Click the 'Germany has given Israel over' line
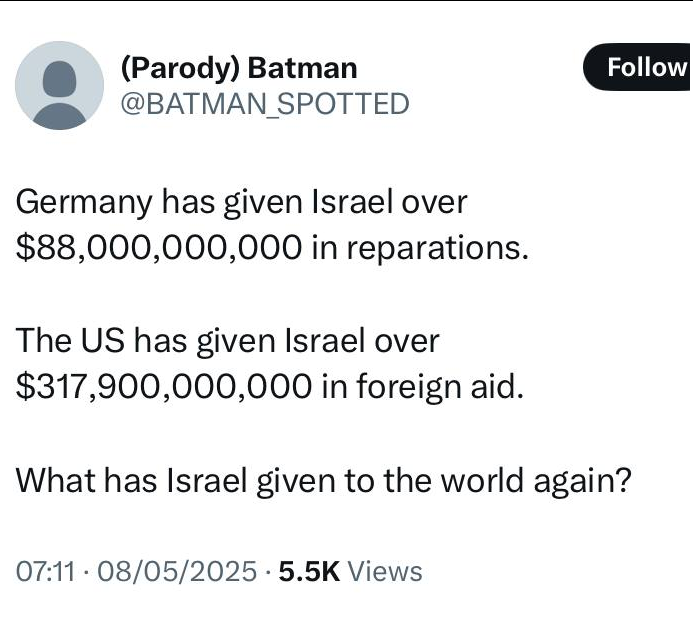This screenshot has height=617, width=693. (241, 202)
